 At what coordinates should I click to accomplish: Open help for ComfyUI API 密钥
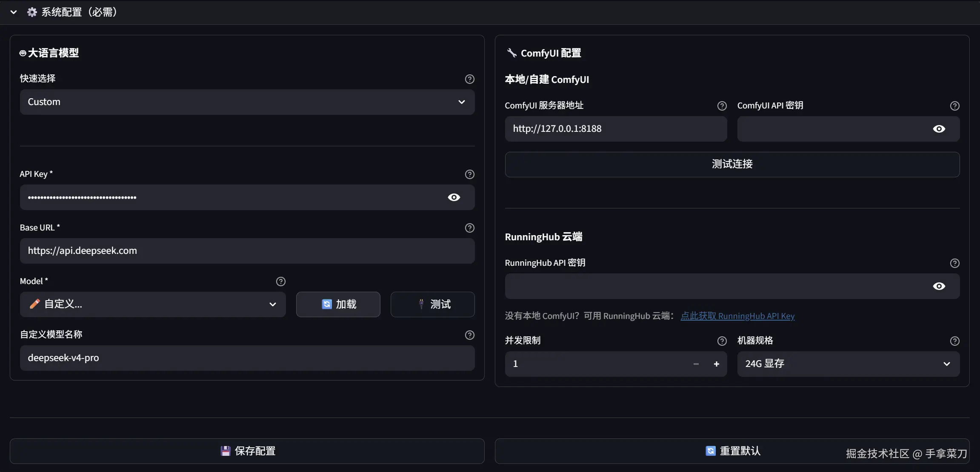coord(954,106)
